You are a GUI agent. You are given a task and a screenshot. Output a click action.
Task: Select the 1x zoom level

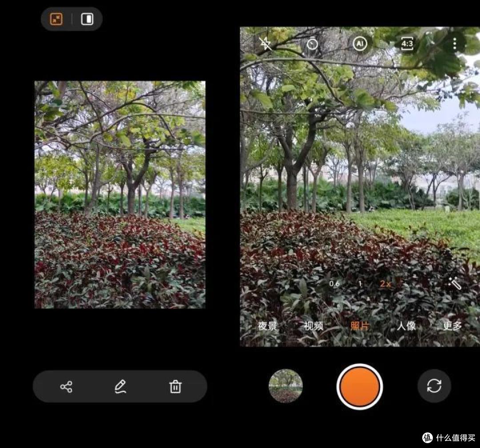(x=360, y=284)
